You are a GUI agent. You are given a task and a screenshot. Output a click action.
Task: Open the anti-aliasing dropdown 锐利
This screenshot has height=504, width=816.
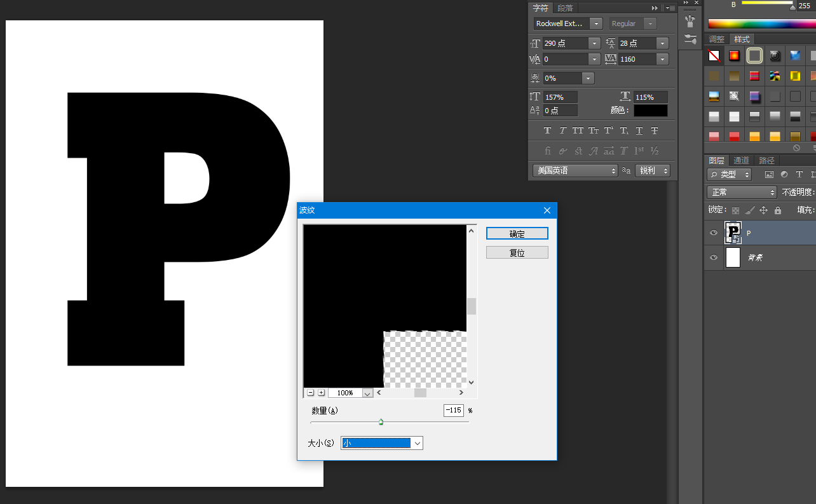point(653,170)
